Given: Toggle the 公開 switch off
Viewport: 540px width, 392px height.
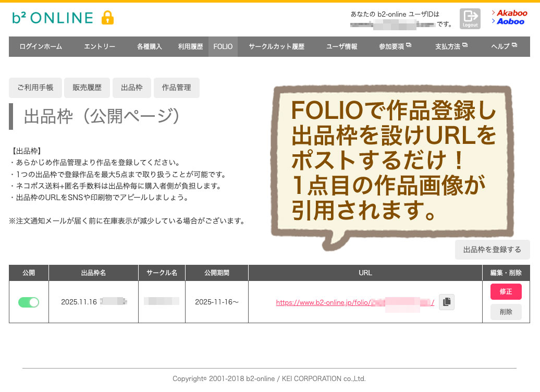Looking at the screenshot, I should [x=29, y=302].
